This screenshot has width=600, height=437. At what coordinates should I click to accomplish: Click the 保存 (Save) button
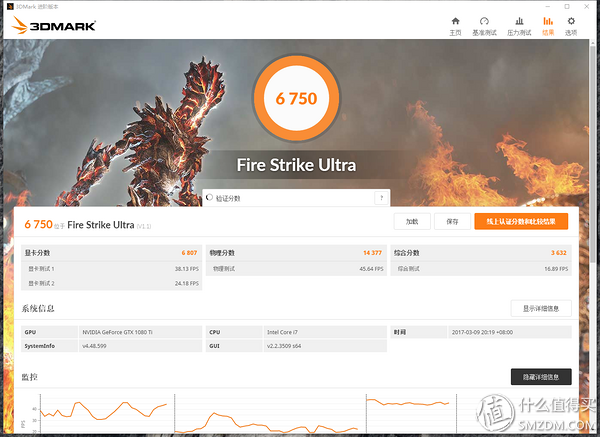tap(452, 222)
